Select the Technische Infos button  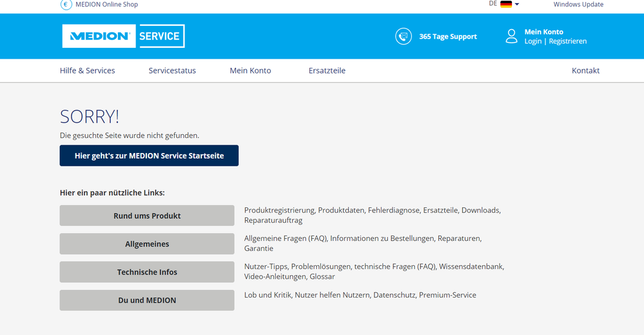[147, 272]
